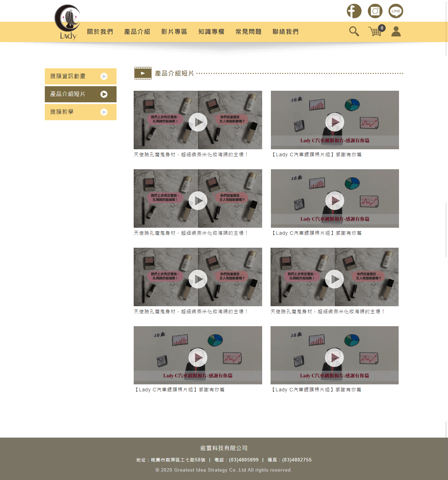Open 影片專區 menu item
The image size is (448, 480).
point(174,32)
